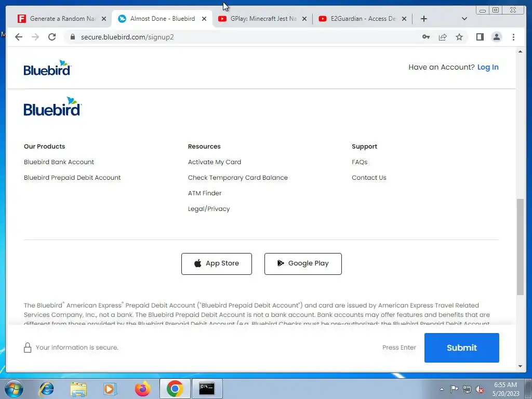
Task: Click the "Our Products" heading
Action: point(45,147)
